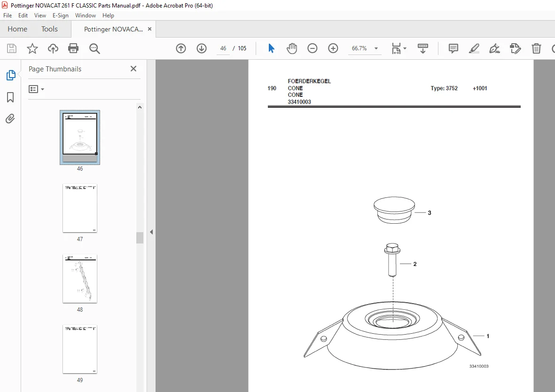Show Page Thumbnails panel icon

pos(11,75)
